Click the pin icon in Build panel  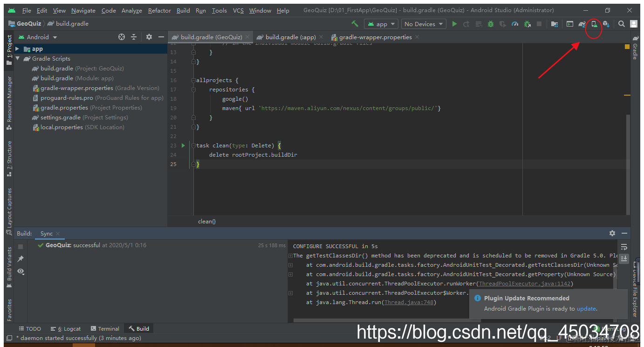(x=21, y=259)
